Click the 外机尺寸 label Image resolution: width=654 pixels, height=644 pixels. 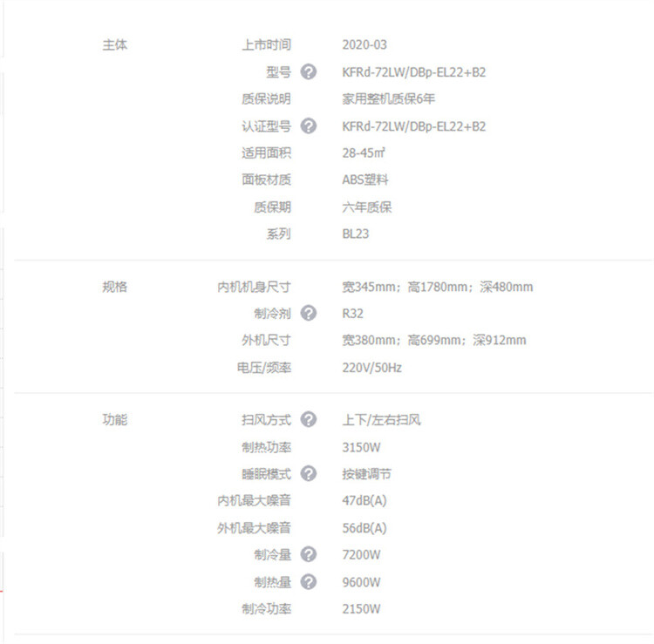pos(266,340)
